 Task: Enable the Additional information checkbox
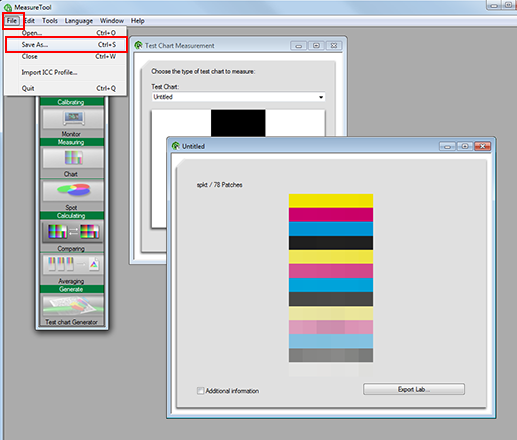coord(200,391)
